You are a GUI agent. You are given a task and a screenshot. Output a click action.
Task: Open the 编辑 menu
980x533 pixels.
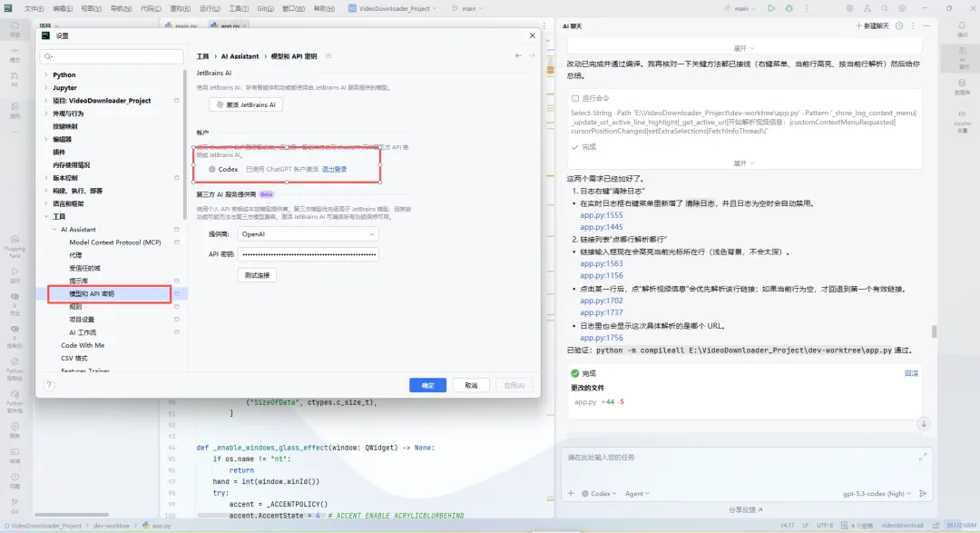tap(63, 9)
